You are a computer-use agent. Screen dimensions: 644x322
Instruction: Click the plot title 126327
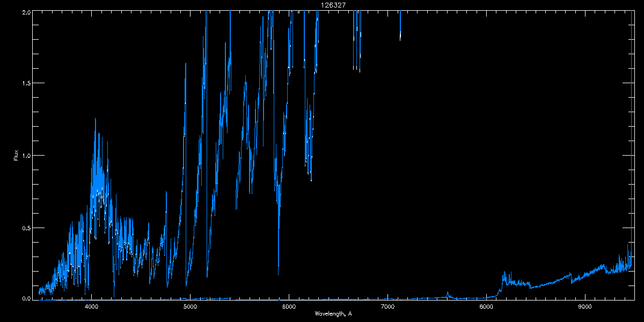tap(333, 4)
